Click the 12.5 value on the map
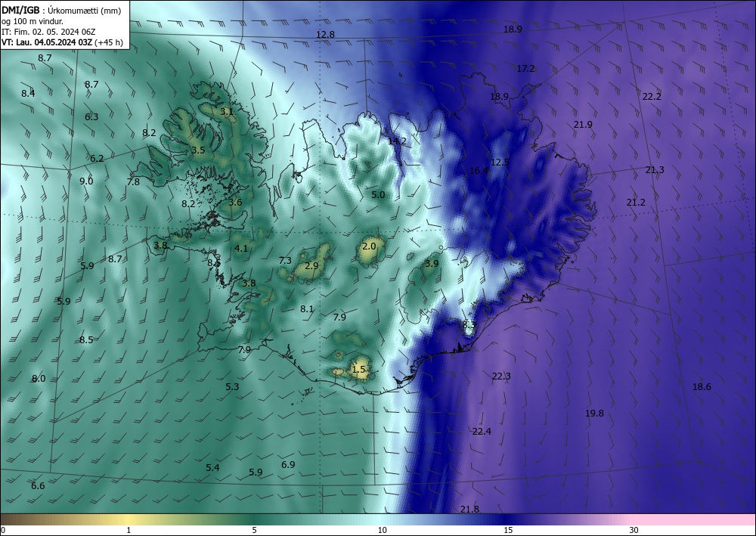The height and width of the screenshot is (536, 756). click(500, 162)
